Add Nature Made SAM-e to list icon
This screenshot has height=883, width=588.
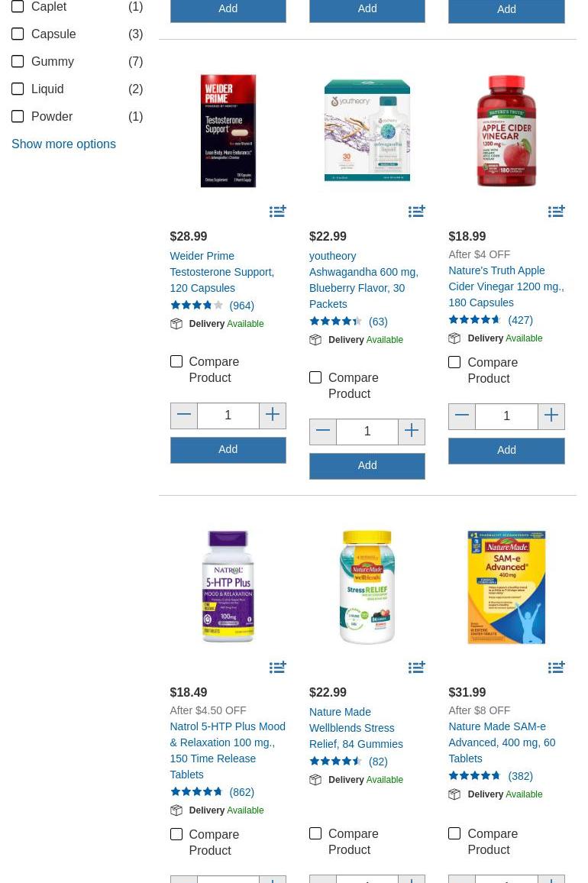(557, 668)
